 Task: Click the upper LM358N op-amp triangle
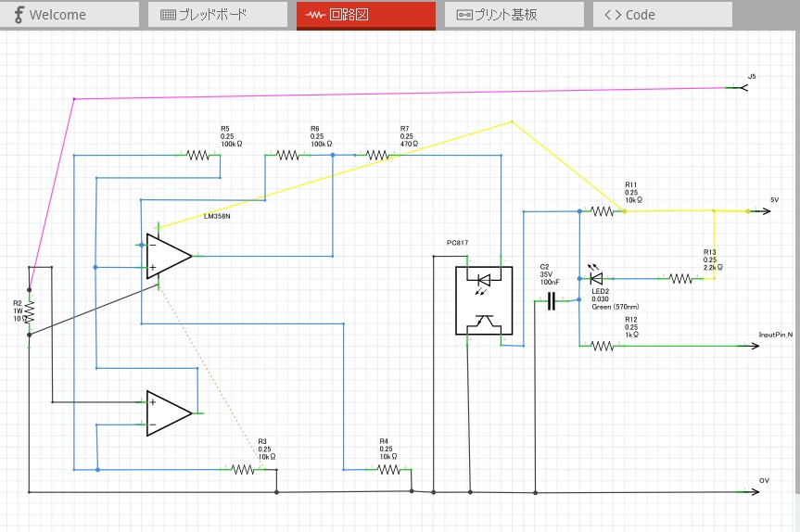[x=168, y=256]
